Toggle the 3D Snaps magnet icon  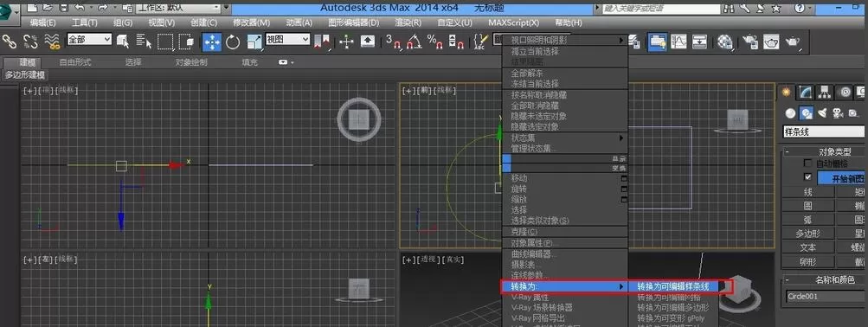pos(393,42)
